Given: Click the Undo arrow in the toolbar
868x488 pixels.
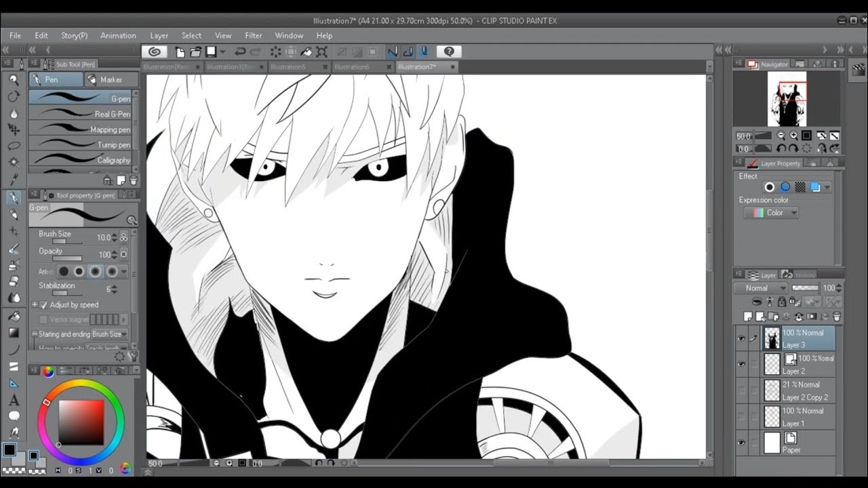Looking at the screenshot, I should 240,52.
